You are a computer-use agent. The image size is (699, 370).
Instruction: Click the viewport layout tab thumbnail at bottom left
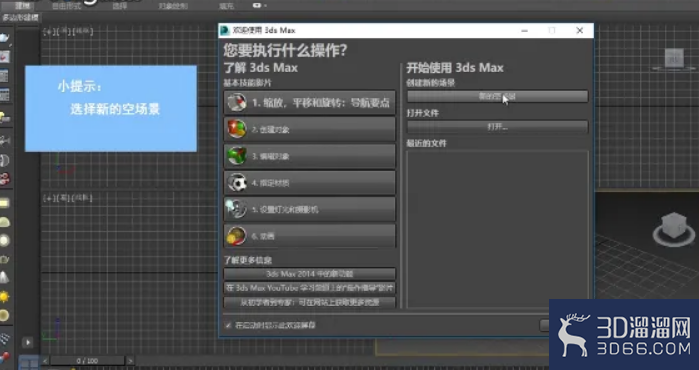[29, 363]
